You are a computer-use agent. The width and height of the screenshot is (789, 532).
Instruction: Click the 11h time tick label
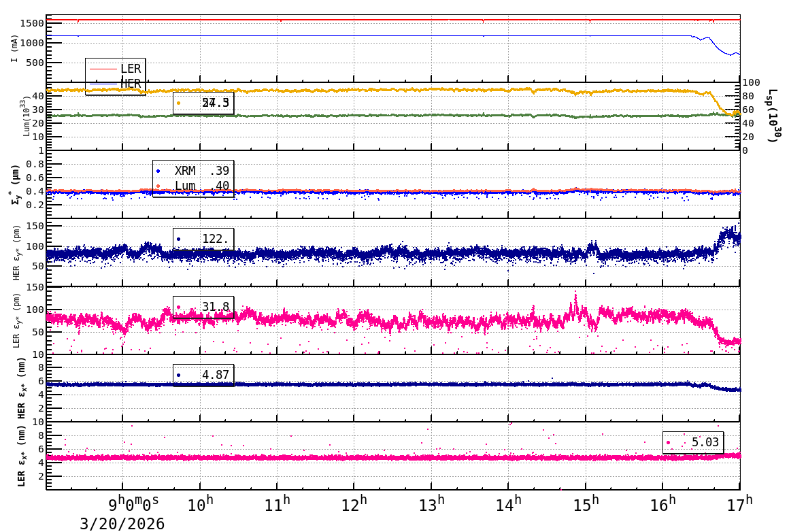(x=278, y=504)
